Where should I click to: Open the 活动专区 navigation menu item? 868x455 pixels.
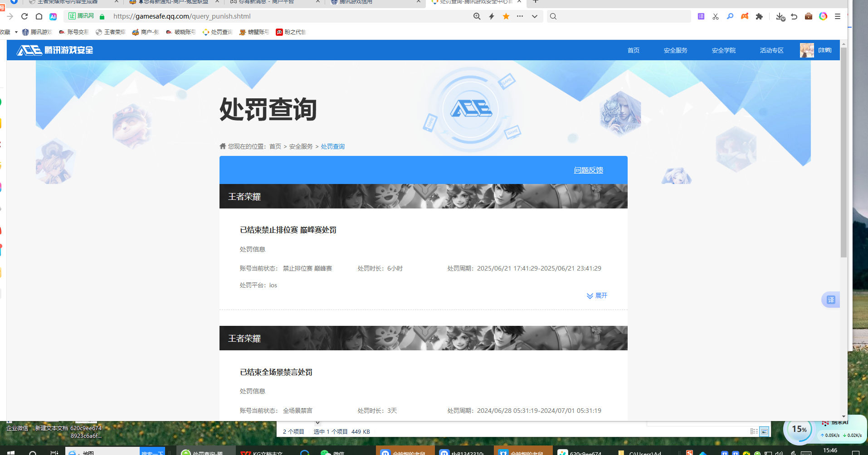(772, 50)
